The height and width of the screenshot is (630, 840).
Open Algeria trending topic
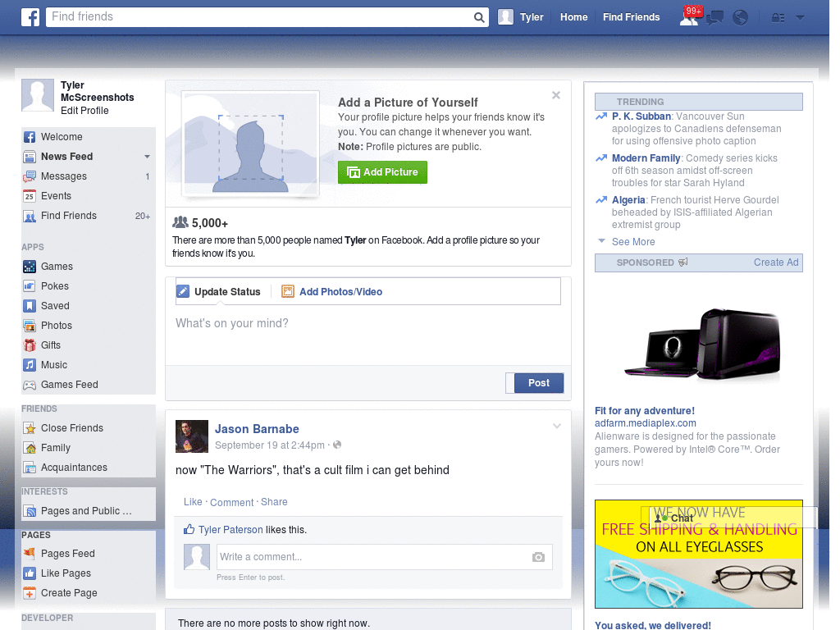628,200
